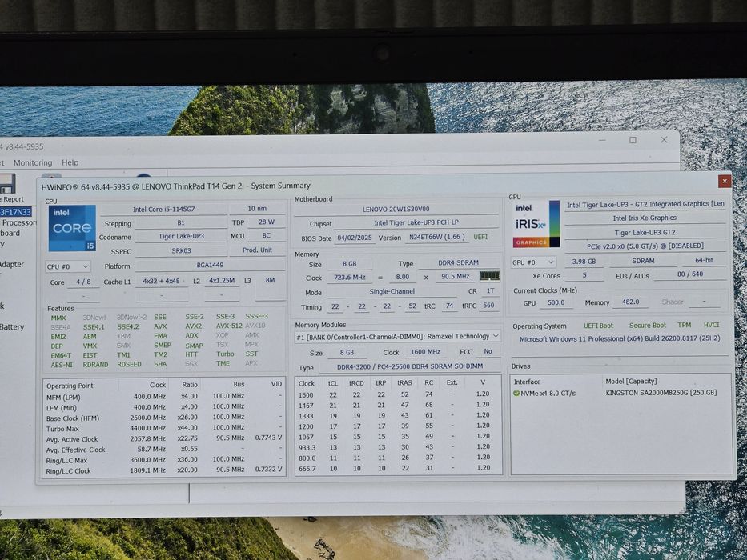
Task: Click the Core count value 4 / 8
Action: (83, 282)
